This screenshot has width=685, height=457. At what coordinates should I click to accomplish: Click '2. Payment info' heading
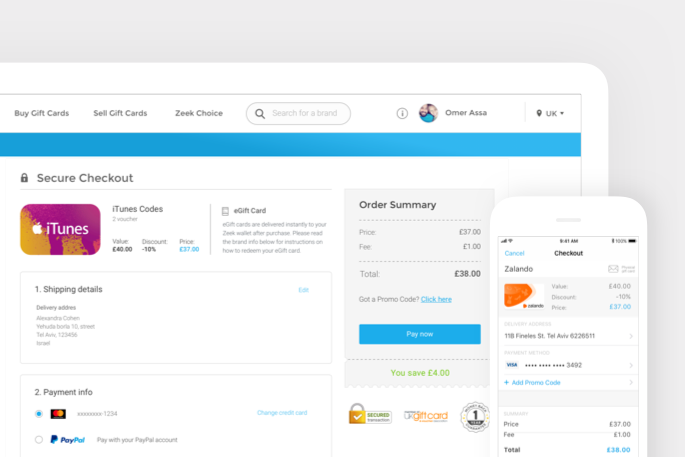tap(63, 392)
